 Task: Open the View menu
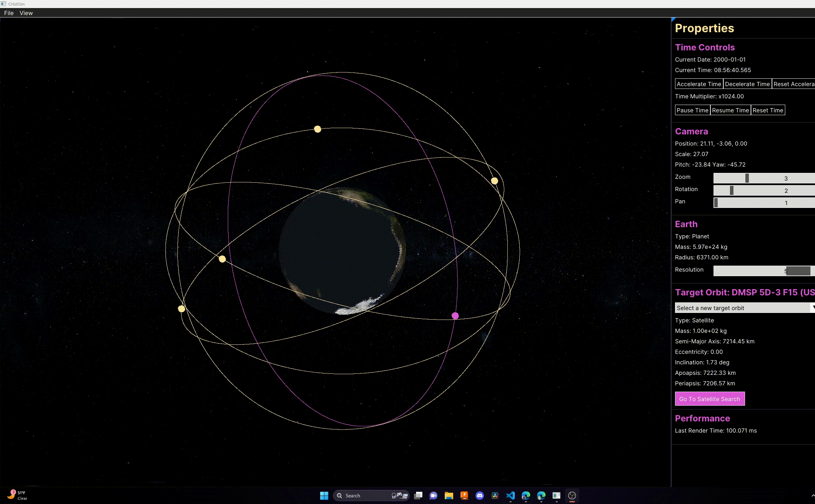click(x=26, y=13)
